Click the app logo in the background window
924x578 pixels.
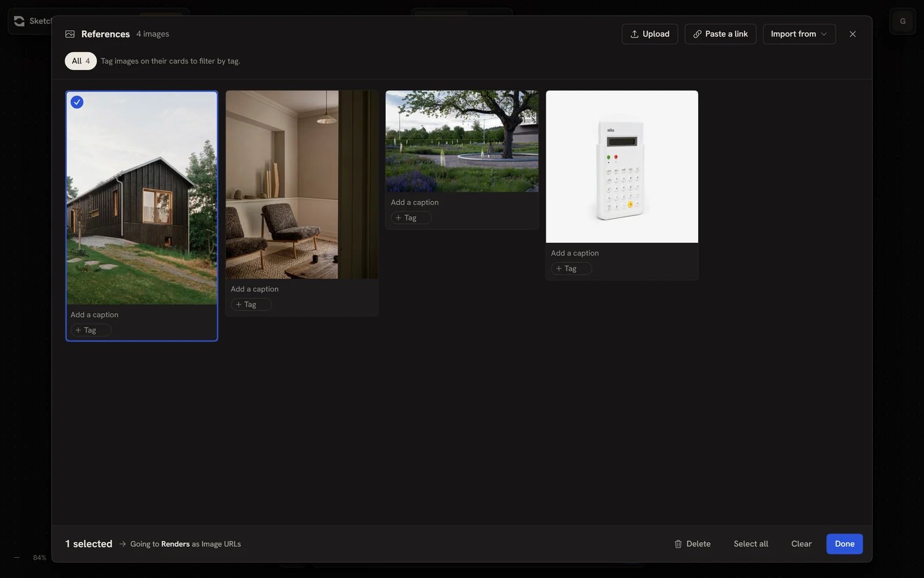tap(19, 21)
